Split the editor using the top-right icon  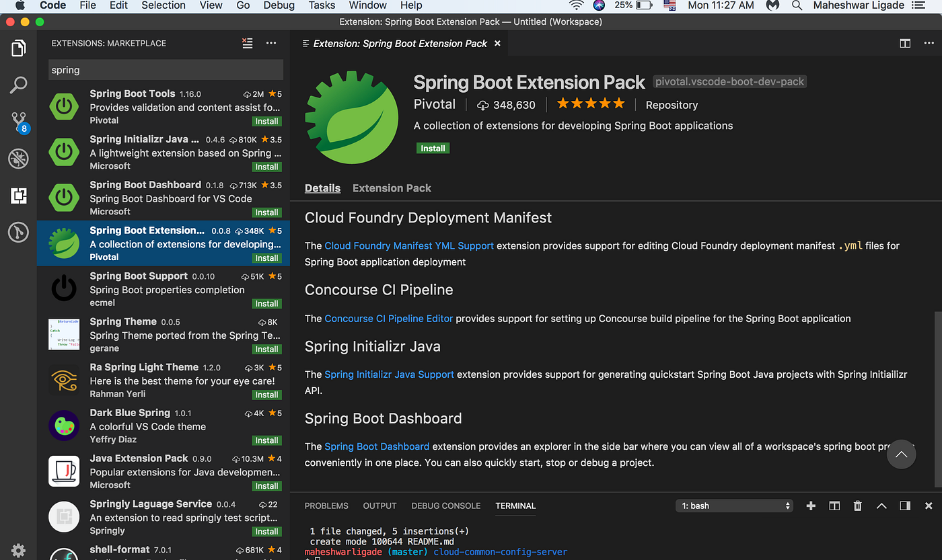[905, 43]
